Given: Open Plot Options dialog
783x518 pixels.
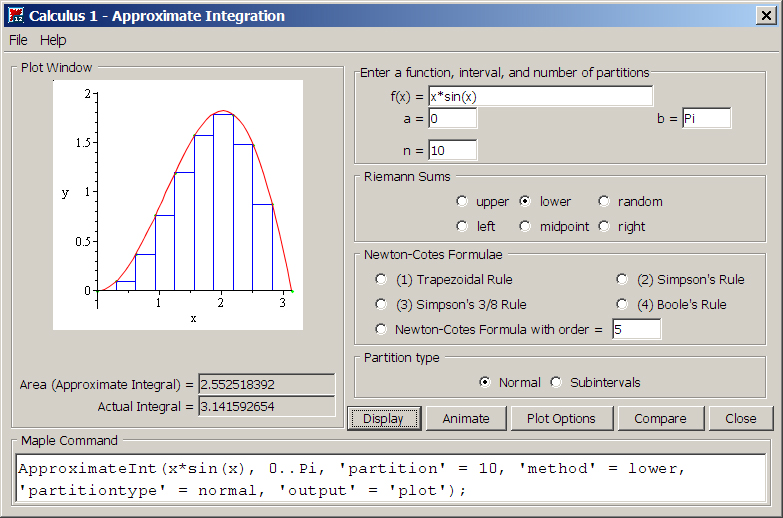Looking at the screenshot, I should click(x=561, y=419).
